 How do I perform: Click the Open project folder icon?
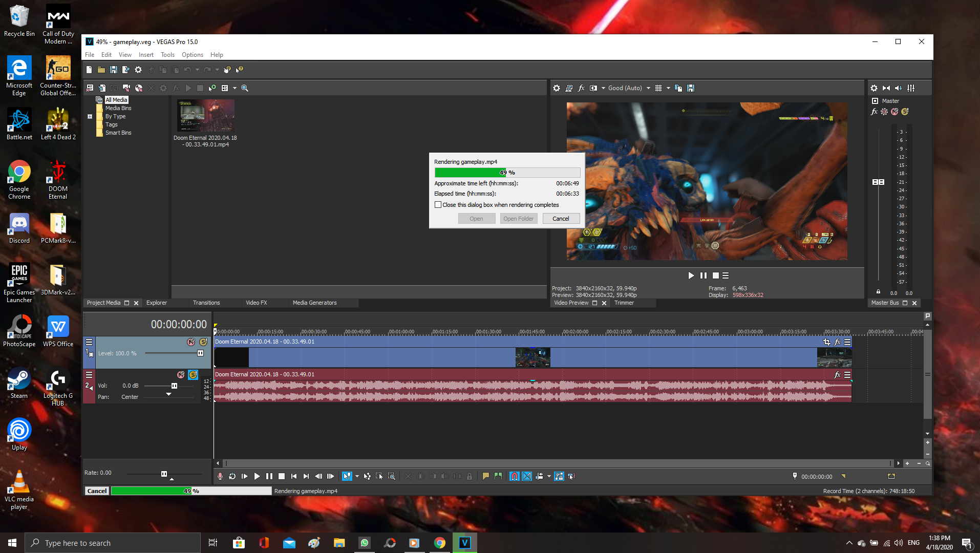coord(101,70)
